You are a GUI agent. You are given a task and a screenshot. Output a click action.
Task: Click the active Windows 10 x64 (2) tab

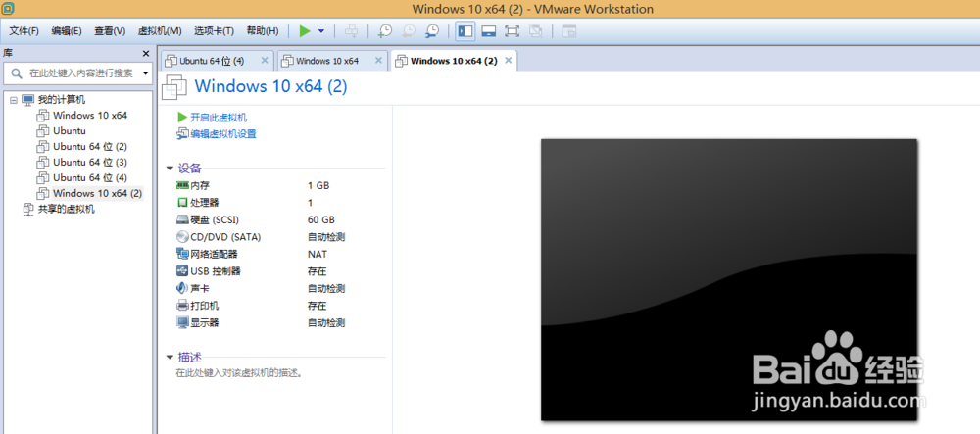pos(454,61)
